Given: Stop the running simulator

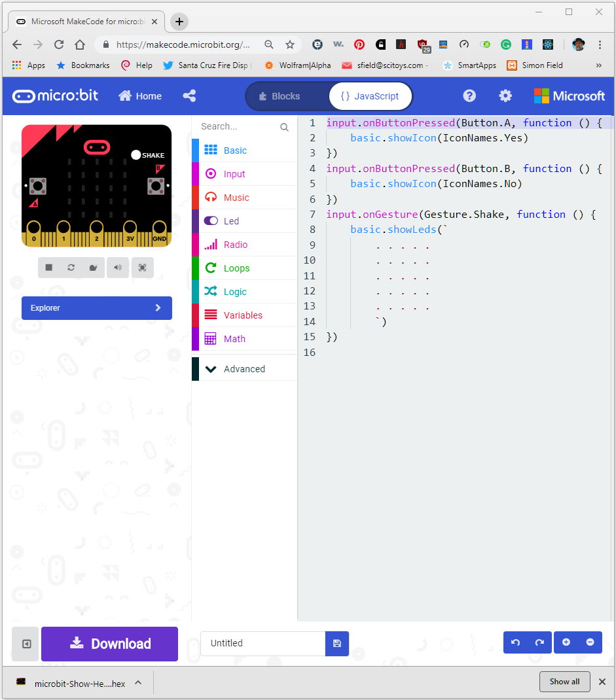Looking at the screenshot, I should [49, 268].
